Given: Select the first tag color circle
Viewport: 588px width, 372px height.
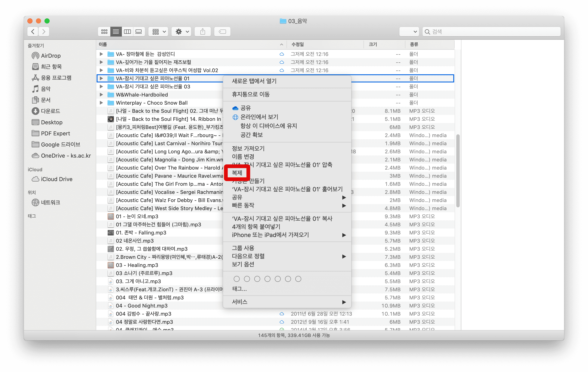Looking at the screenshot, I should tap(236, 279).
